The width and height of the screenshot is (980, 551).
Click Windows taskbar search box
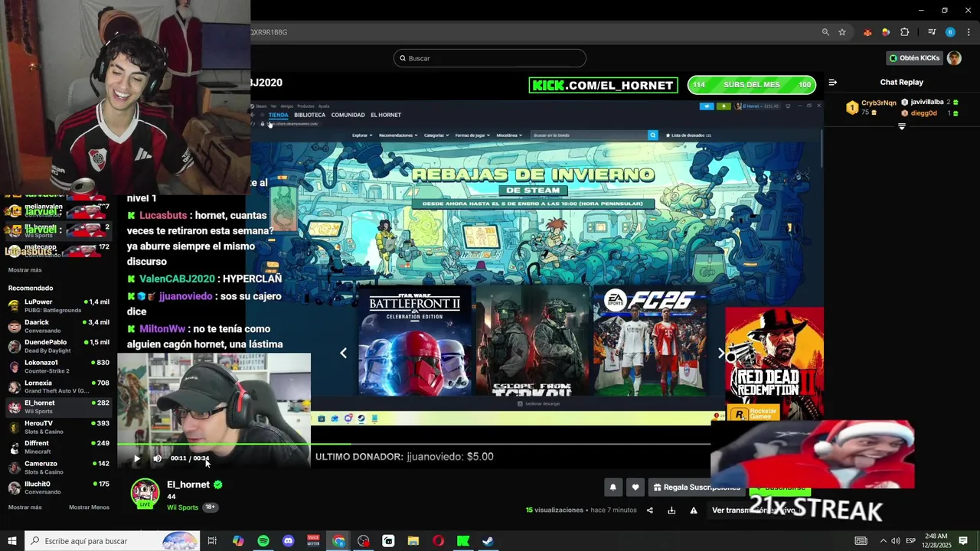coord(113,541)
